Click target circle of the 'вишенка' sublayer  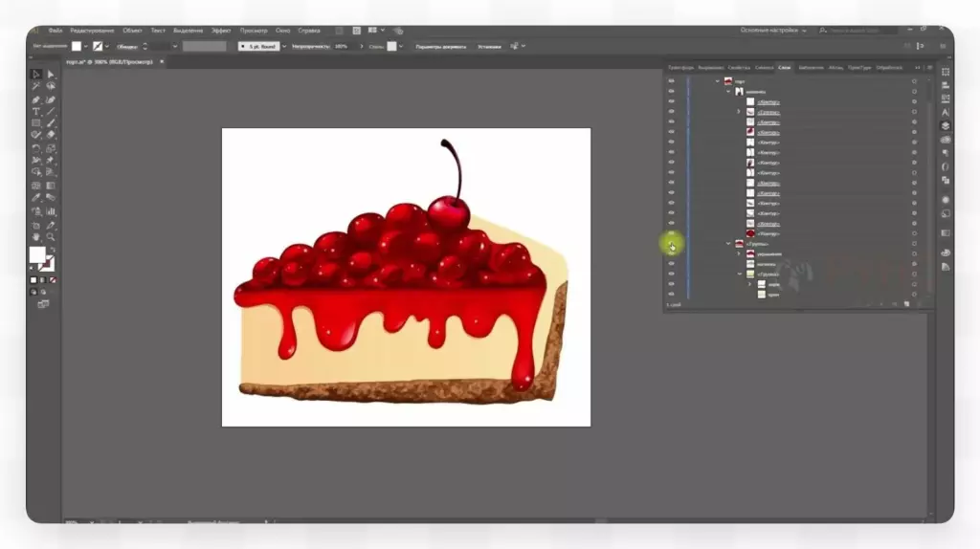[914, 91]
